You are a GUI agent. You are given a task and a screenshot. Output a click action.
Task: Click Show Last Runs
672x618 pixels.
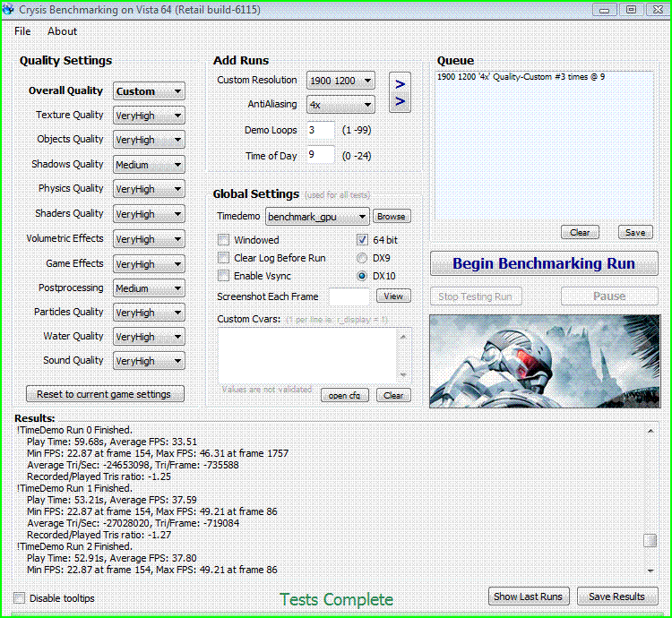pos(529,597)
